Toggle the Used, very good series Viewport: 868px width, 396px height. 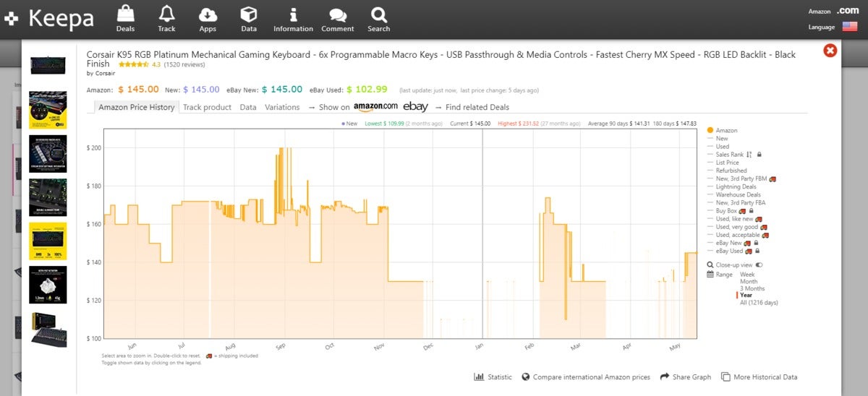coord(737,227)
